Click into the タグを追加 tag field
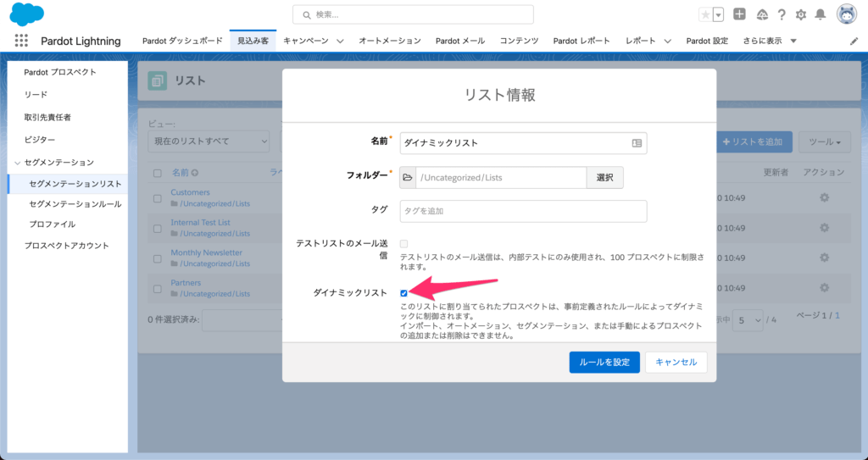The height and width of the screenshot is (460, 868). [523, 212]
